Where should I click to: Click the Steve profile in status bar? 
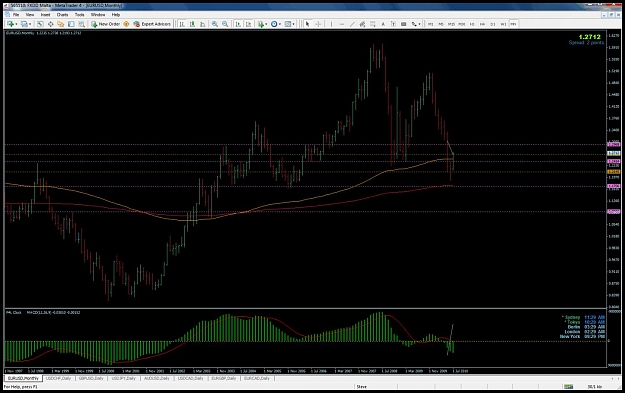pyautogui.click(x=362, y=387)
